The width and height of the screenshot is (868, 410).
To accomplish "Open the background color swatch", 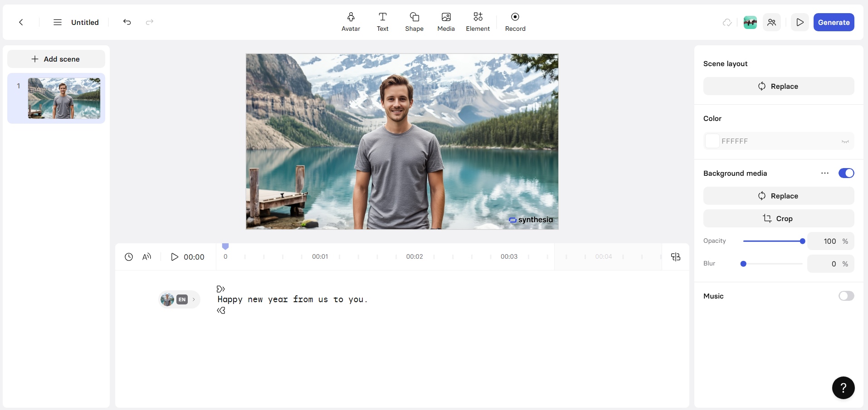I will pos(712,141).
